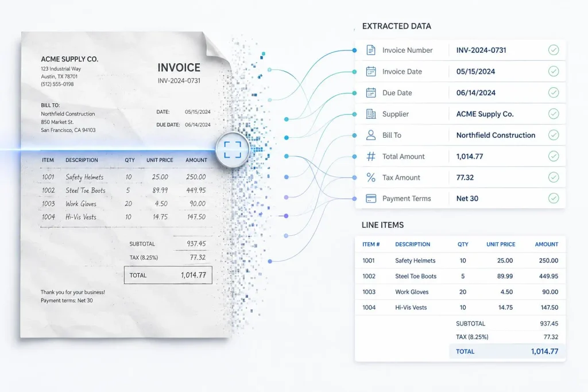Click the Invoice Number connector dot
Image resolution: width=588 pixels, height=392 pixels.
[354, 50]
